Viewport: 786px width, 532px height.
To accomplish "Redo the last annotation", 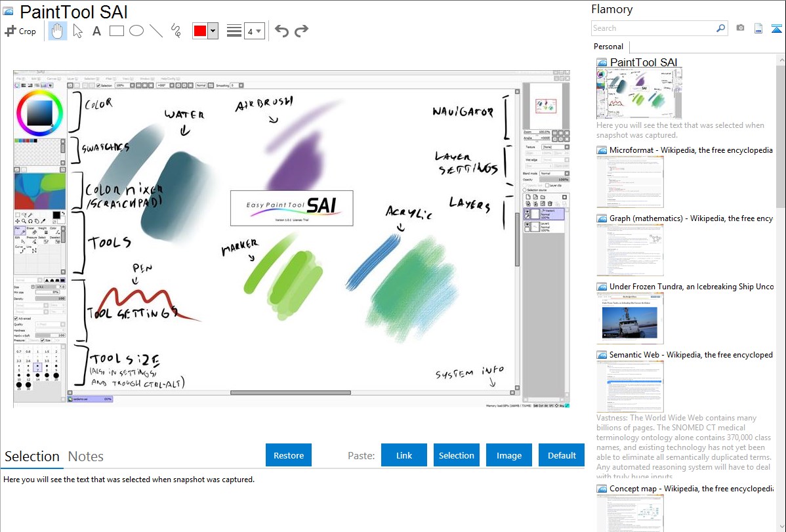I will coord(301,31).
